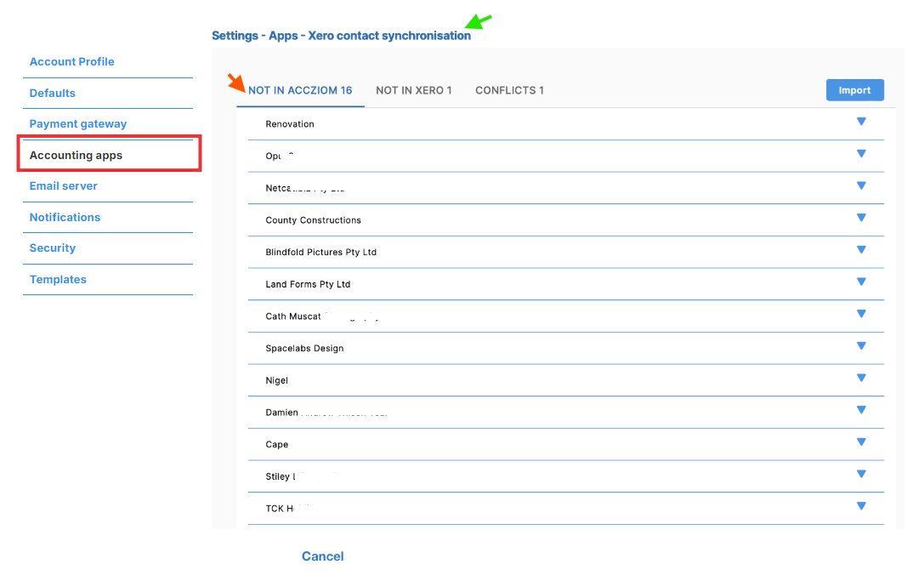The height and width of the screenshot is (581, 924).
Task: Click the Cancel link
Action: click(322, 555)
